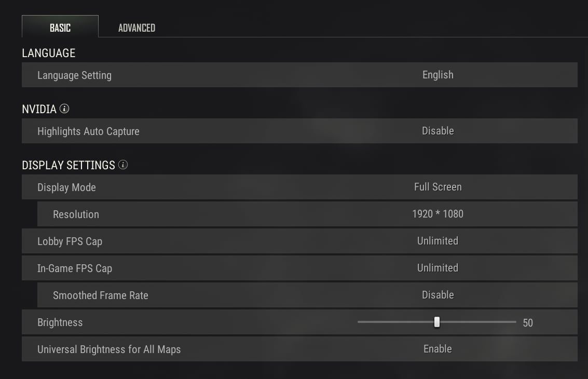Click the Universal Brightness for All Maps label
The width and height of the screenshot is (588, 379).
[x=109, y=349]
